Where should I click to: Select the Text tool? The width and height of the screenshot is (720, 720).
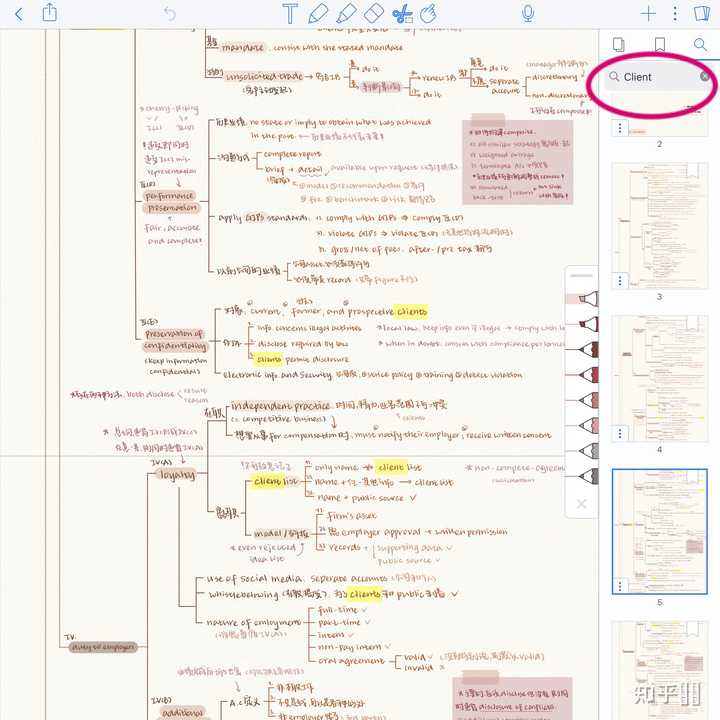click(x=290, y=14)
